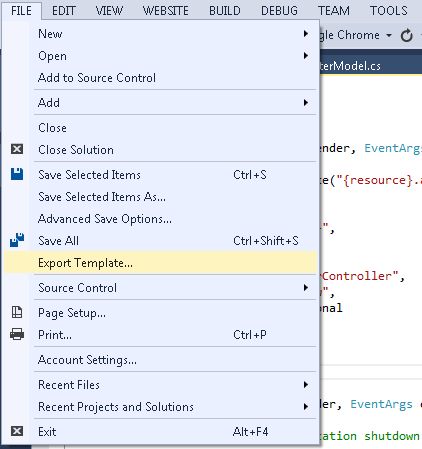Screen dimensions: 422x449
Task: Expand the Open submenu arrow
Action: coord(306,56)
